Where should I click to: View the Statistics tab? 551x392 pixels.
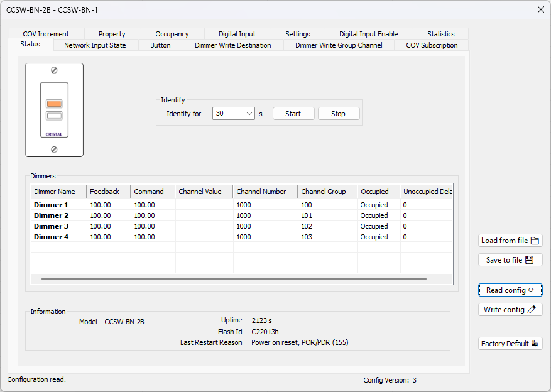(x=441, y=34)
